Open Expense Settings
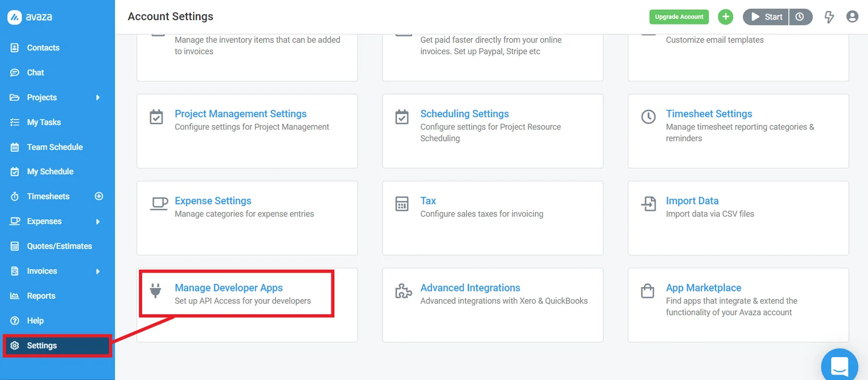The image size is (868, 380). click(x=213, y=201)
